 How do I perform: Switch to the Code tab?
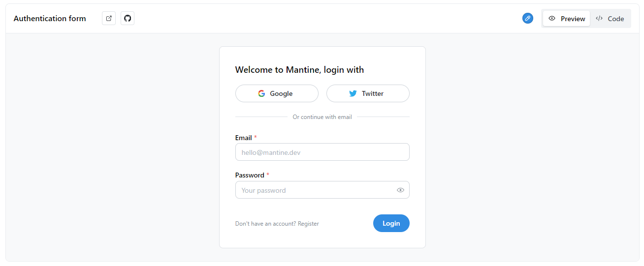tap(610, 19)
